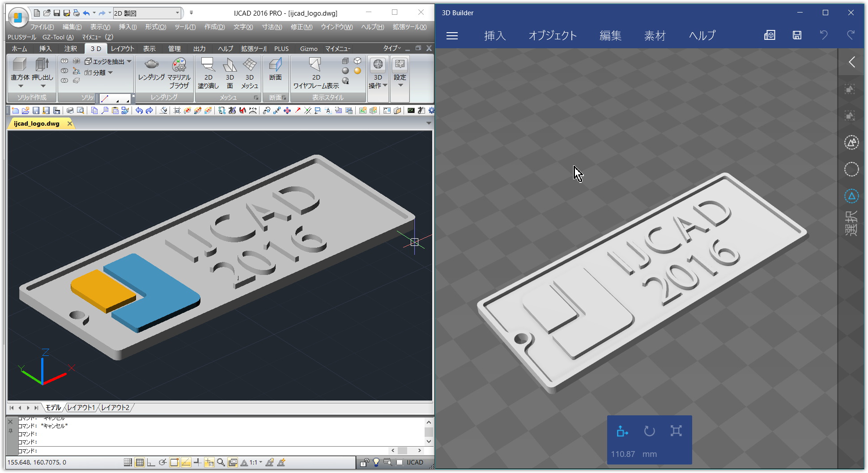The height and width of the screenshot is (473, 868).
Task: Toggle grid display in IJCAD status bar
Action: tap(140, 463)
